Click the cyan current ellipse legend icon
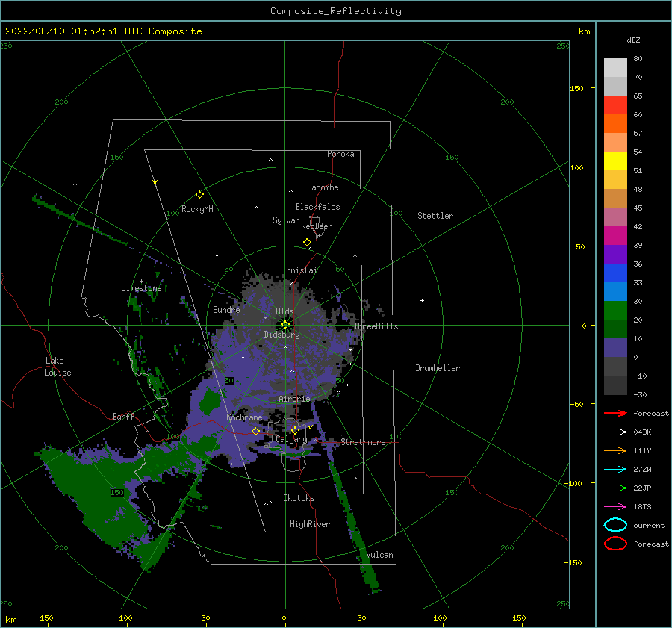This screenshot has width=672, height=628. pyautogui.click(x=615, y=525)
